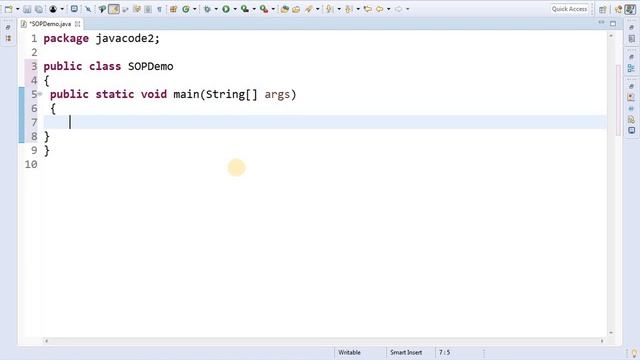Click the New Java Package icon
This screenshot has height=360, width=640.
coord(173,9)
